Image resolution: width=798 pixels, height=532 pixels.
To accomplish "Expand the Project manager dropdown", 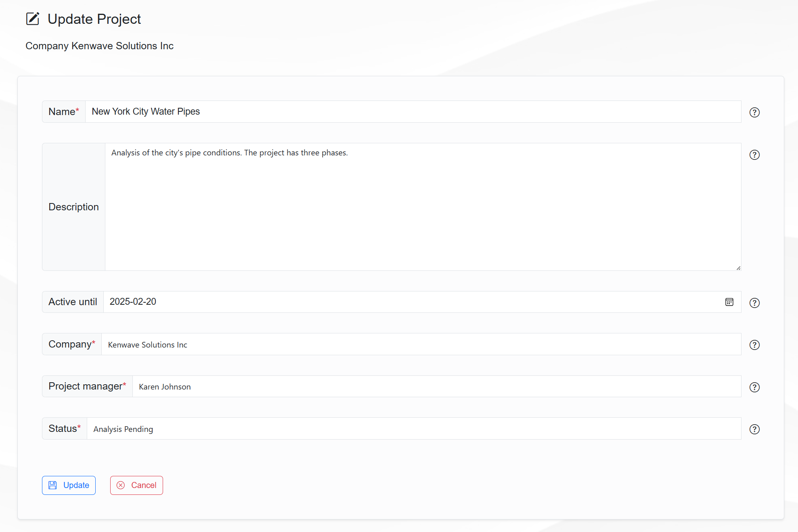I will (436, 387).
